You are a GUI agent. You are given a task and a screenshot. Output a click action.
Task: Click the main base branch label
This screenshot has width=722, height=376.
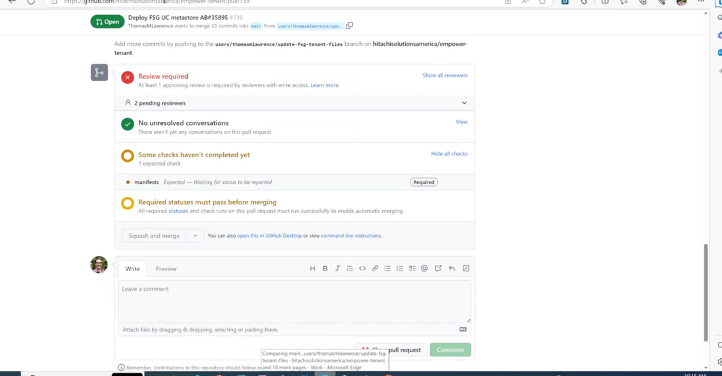[x=256, y=26]
